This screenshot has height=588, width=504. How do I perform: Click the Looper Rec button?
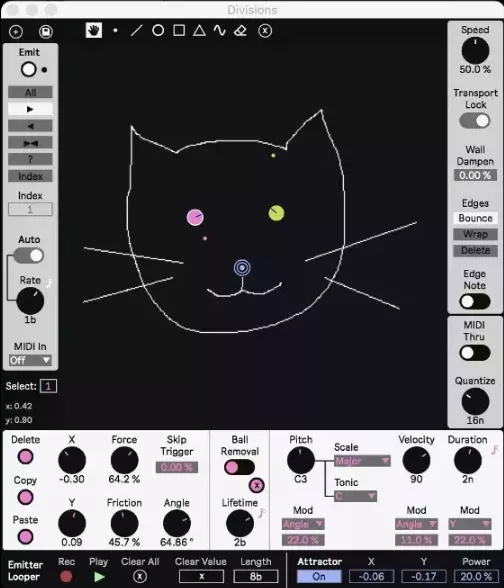[66, 576]
